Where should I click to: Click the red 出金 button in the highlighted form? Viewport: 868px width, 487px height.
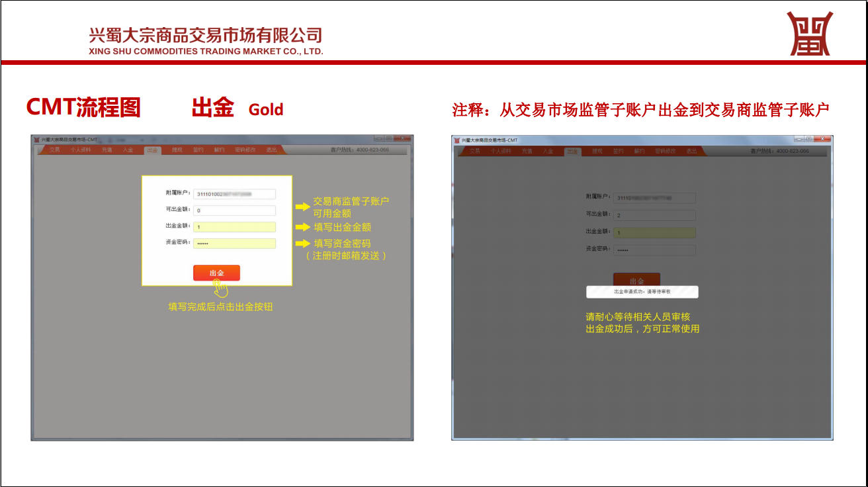[x=216, y=273]
